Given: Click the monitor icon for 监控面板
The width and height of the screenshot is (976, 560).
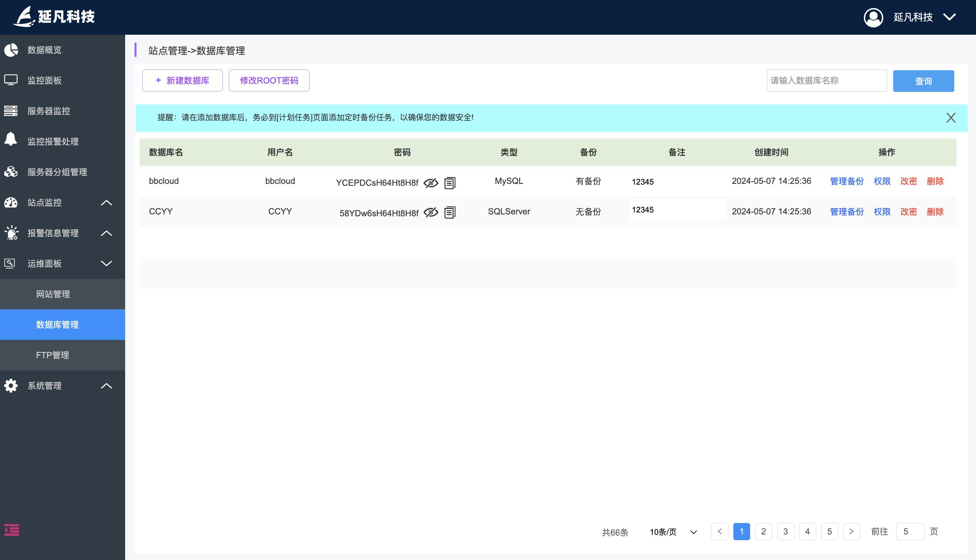Looking at the screenshot, I should (x=11, y=80).
